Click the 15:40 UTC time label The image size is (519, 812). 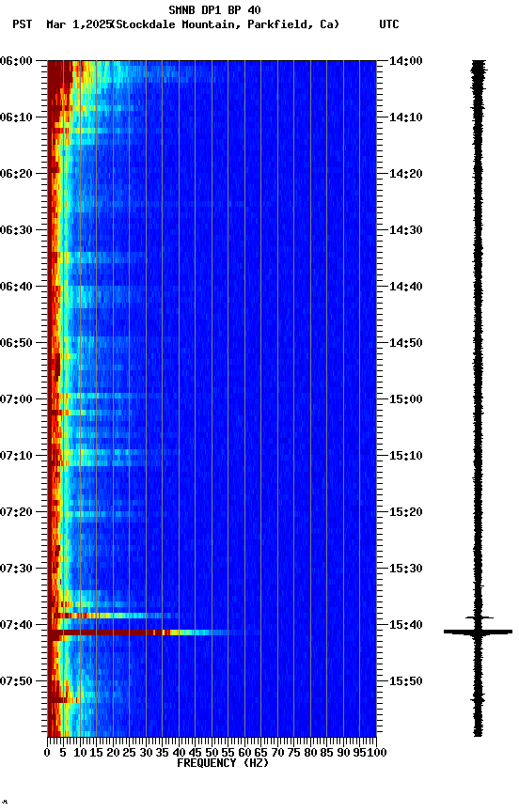point(406,625)
